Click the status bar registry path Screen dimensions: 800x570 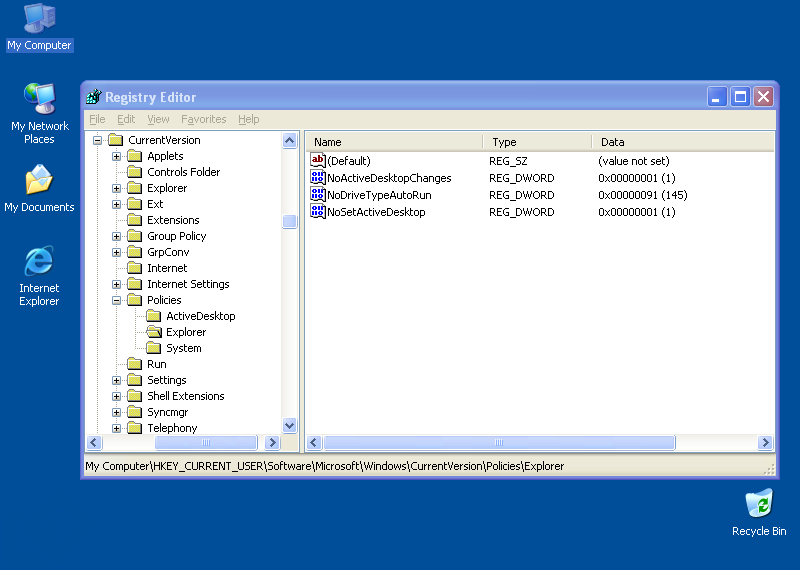(324, 466)
